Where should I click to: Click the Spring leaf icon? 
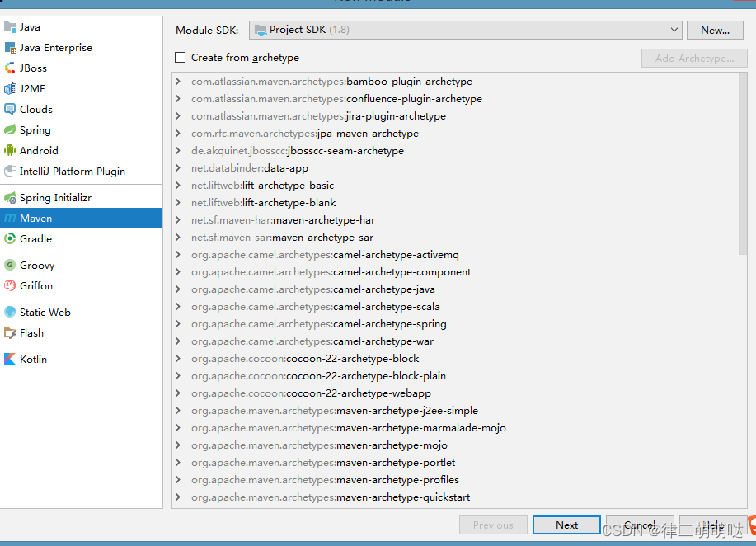[10, 130]
